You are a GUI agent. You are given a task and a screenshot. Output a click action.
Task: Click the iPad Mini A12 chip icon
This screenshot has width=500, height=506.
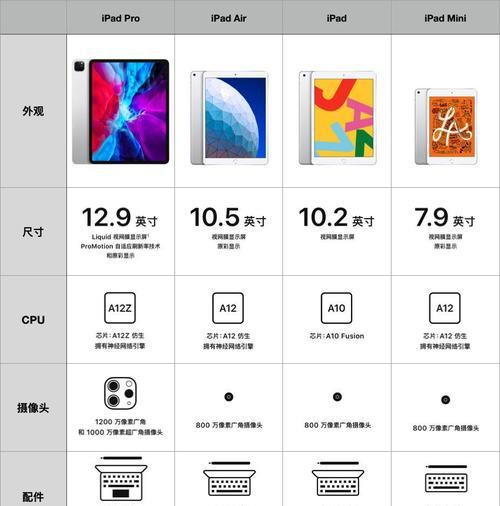click(x=445, y=308)
